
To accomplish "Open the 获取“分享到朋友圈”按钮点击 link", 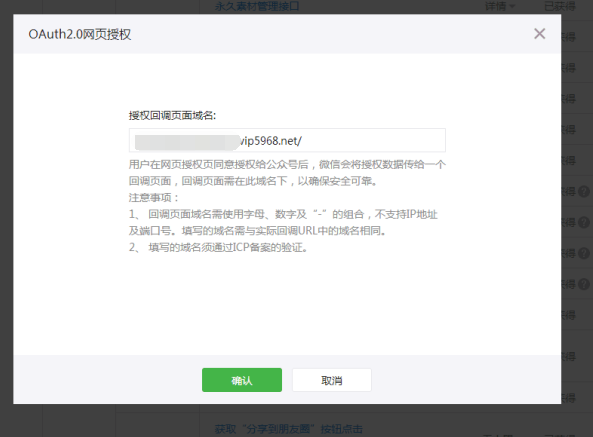I will pos(289,429).
